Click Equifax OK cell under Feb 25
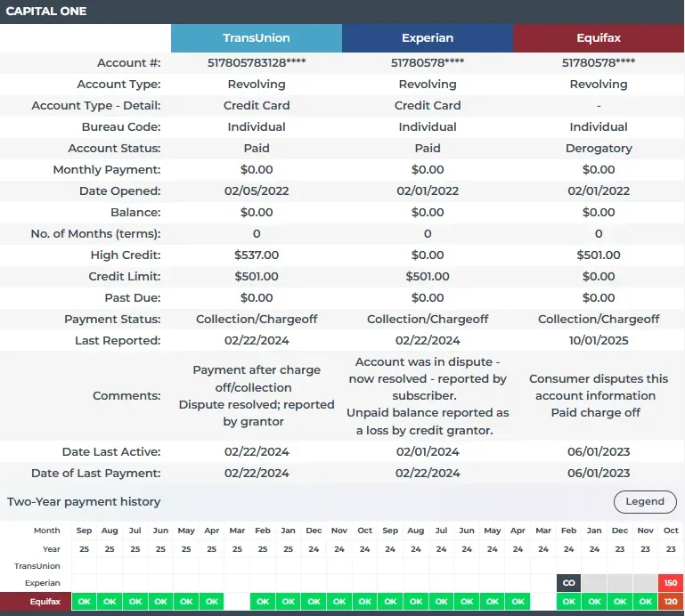The height and width of the screenshot is (616, 685). click(263, 602)
